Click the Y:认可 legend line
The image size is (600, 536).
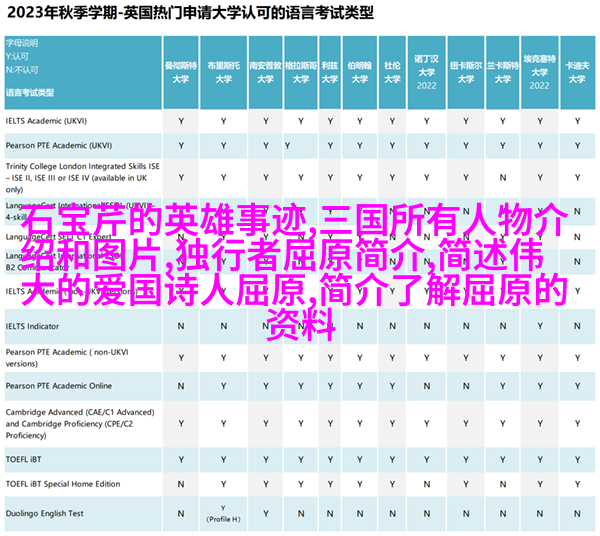[17, 57]
